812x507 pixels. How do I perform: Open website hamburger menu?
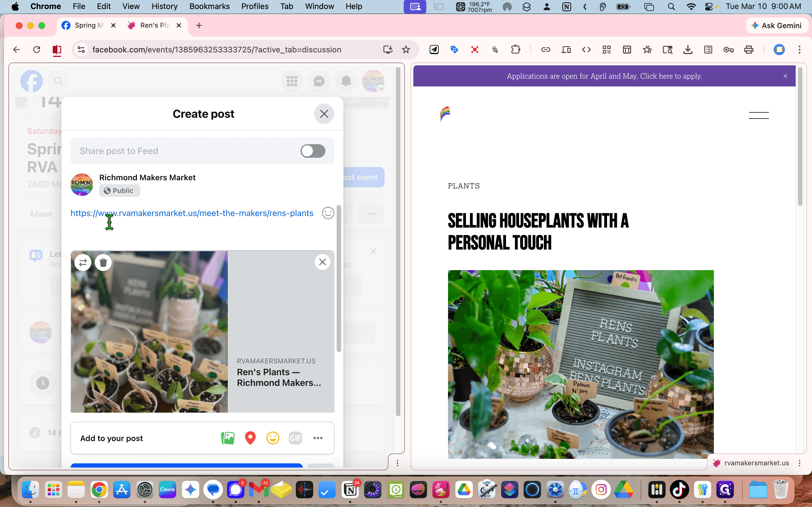(x=759, y=115)
